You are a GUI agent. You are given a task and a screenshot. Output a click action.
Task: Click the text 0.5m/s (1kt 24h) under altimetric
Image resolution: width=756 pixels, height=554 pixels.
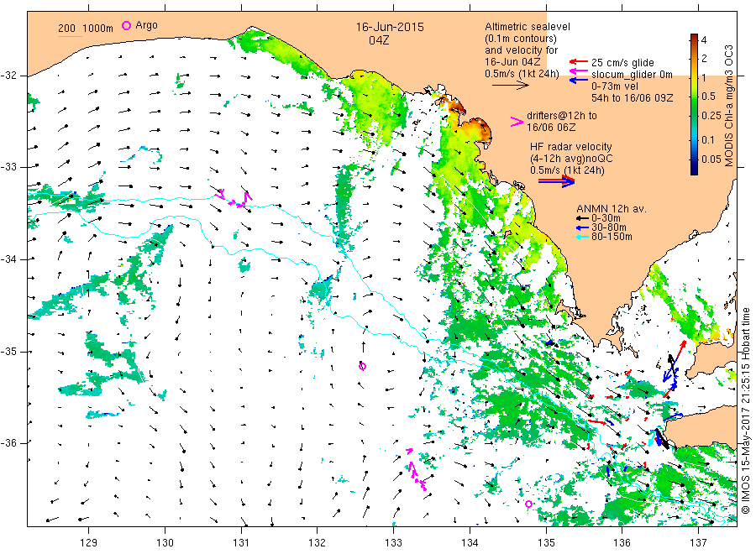point(522,74)
